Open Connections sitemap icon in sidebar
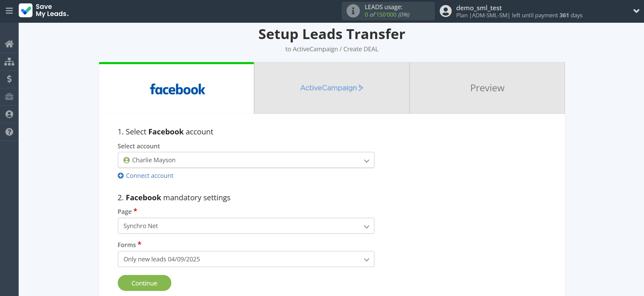The image size is (644, 296). [x=9, y=61]
